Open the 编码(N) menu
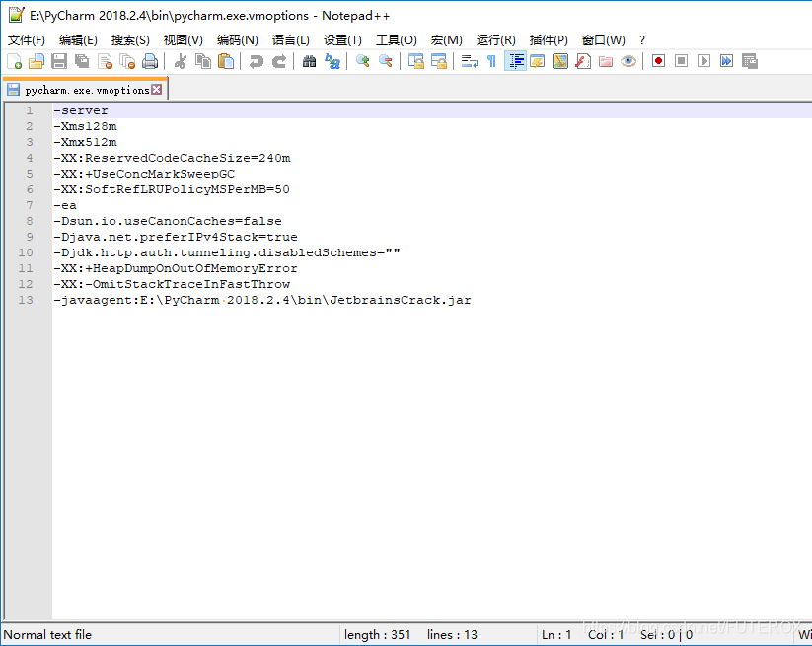 [x=237, y=40]
